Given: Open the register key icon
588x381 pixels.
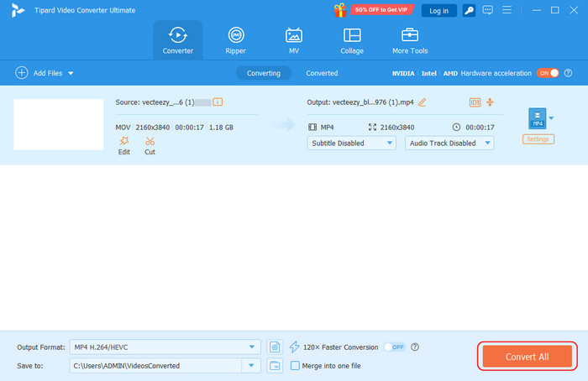Looking at the screenshot, I should point(469,10).
